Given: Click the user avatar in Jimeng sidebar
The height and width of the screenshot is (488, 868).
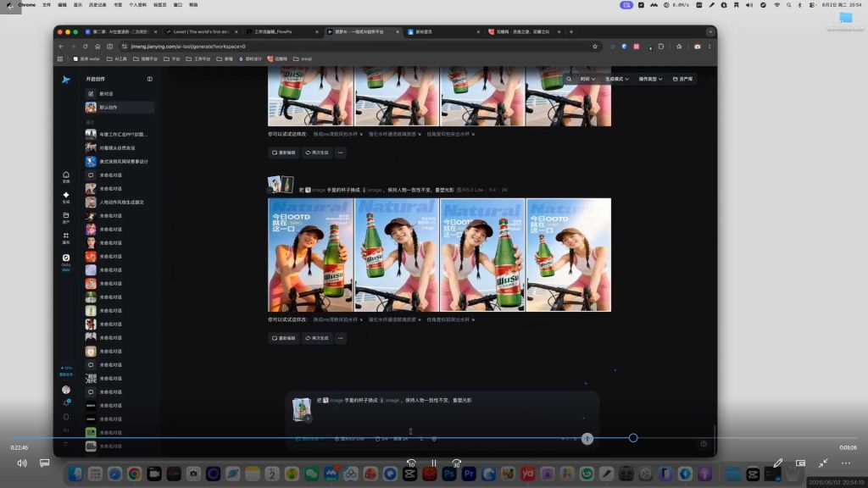Looking at the screenshot, I should point(66,390).
